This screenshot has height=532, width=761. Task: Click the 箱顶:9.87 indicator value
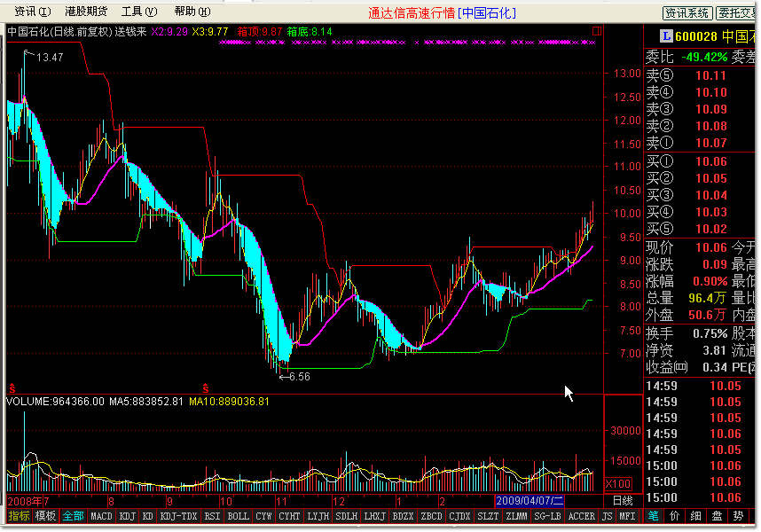click(x=259, y=32)
